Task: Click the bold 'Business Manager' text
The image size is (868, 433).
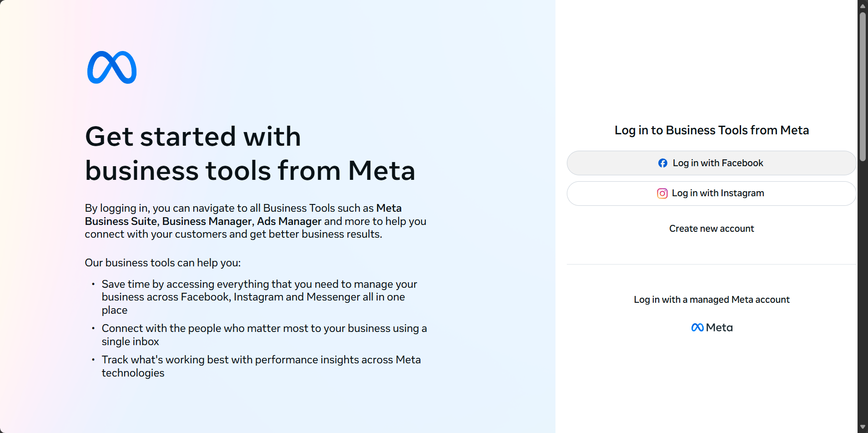Action: click(207, 221)
